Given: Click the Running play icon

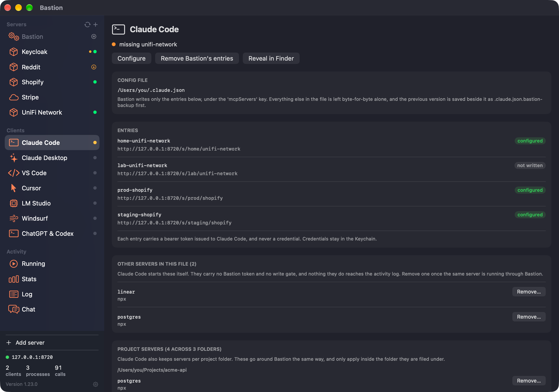Looking at the screenshot, I should 14,264.
